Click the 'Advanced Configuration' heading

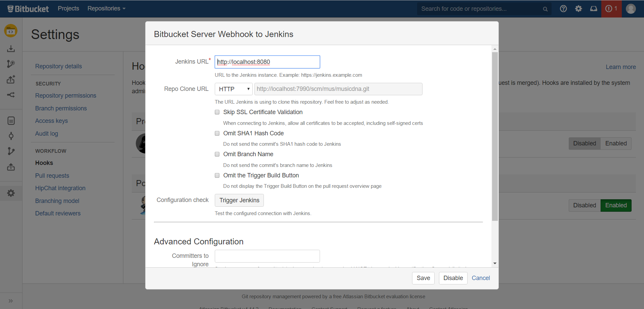(199, 242)
